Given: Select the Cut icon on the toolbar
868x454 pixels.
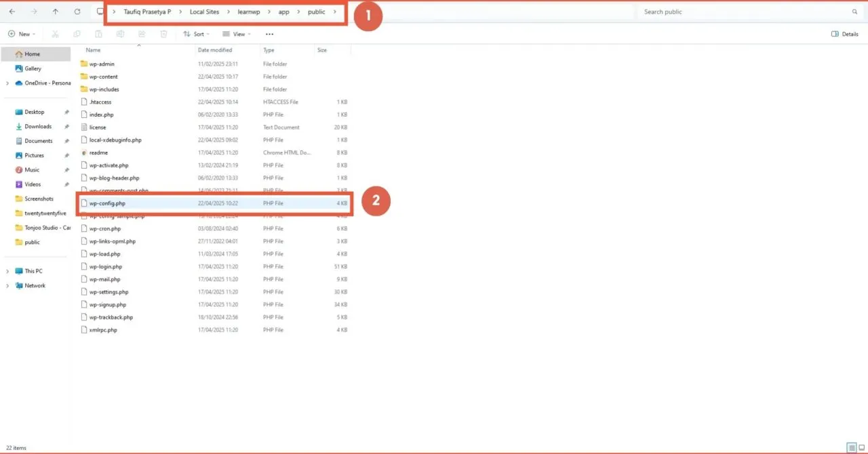Looking at the screenshot, I should [x=55, y=34].
